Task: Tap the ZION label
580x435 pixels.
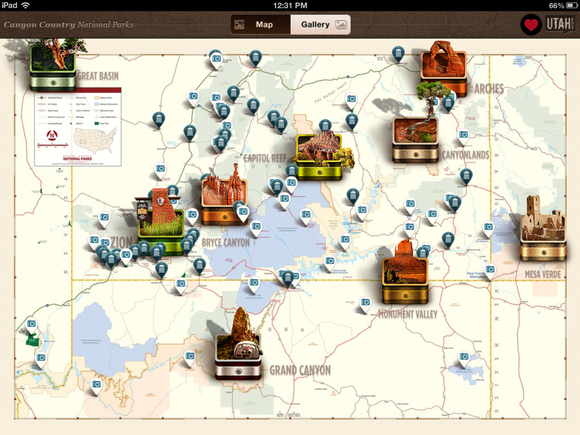Action: click(121, 242)
